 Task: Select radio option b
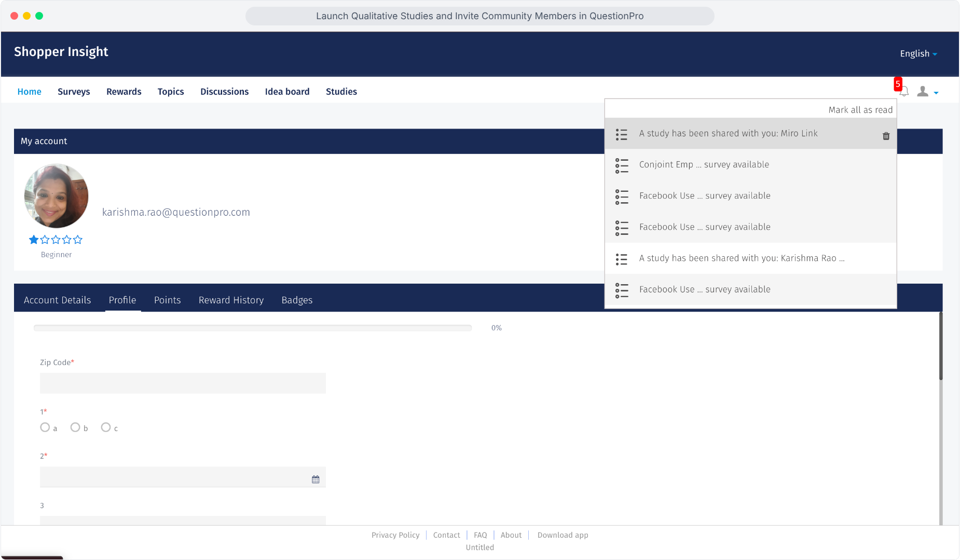pyautogui.click(x=75, y=427)
